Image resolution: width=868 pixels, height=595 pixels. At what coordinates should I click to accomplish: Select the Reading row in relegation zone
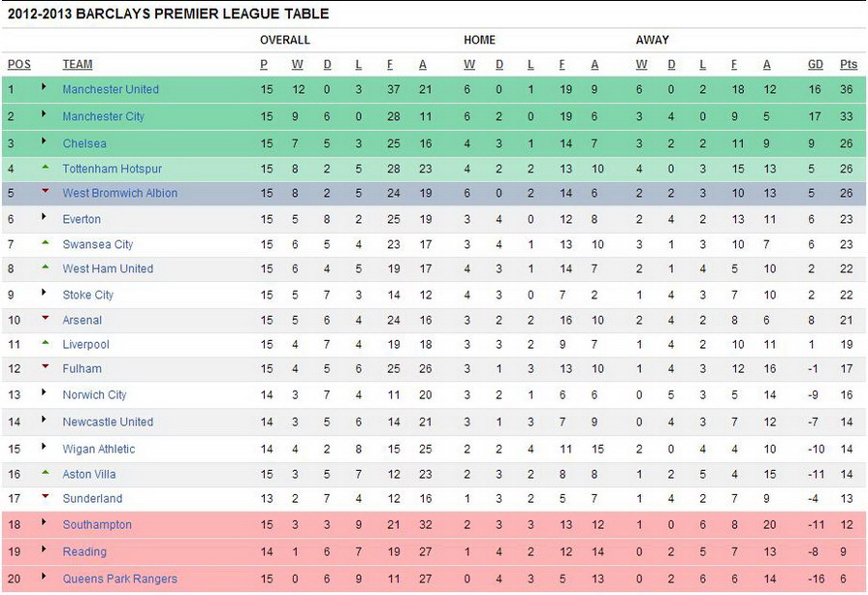434,551
